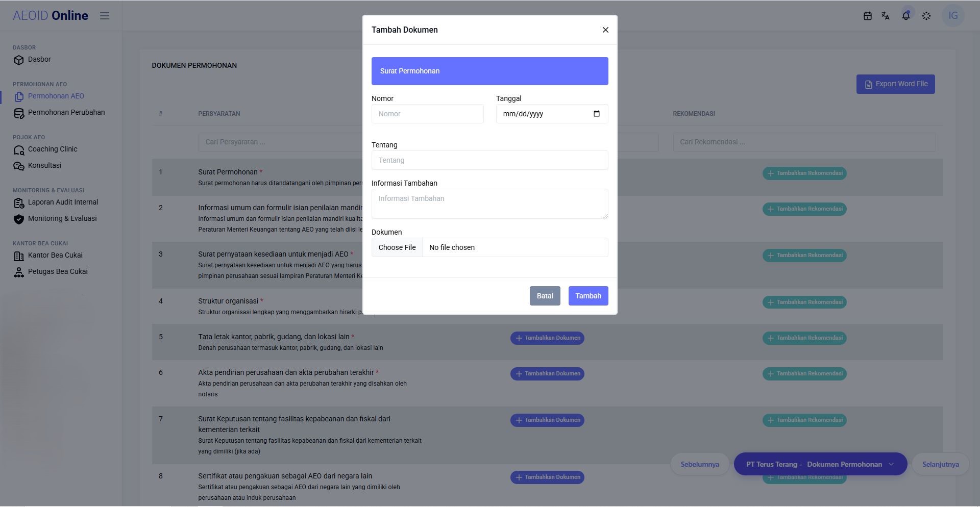Click 'Struktur organisasi' row title
The height and width of the screenshot is (507, 980).
tap(228, 301)
